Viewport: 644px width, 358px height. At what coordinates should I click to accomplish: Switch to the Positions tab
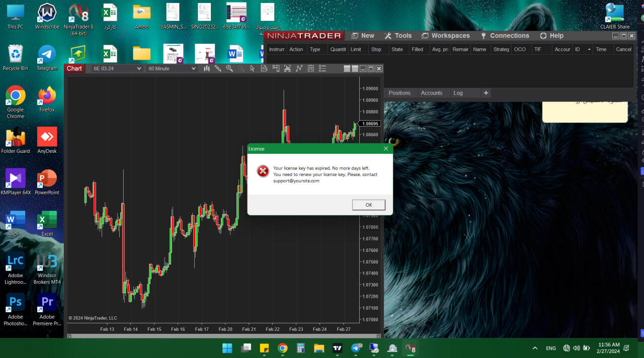tap(399, 93)
